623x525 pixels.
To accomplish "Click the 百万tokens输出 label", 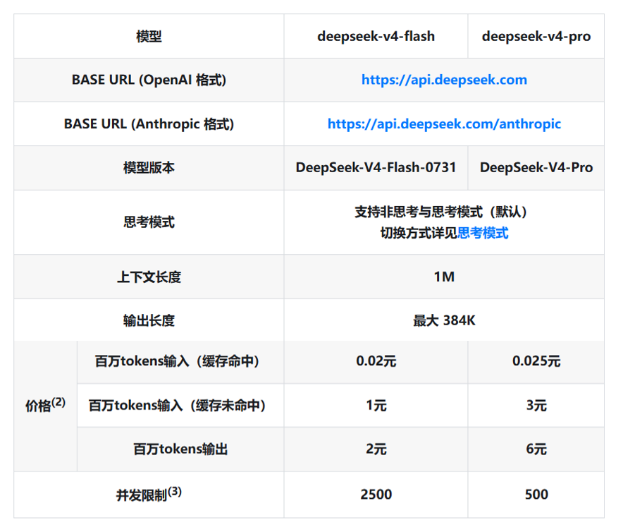I will 180,449.
